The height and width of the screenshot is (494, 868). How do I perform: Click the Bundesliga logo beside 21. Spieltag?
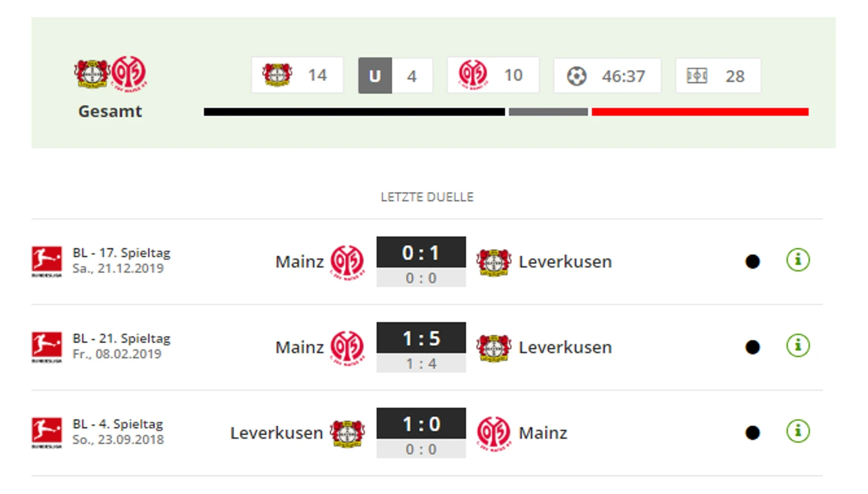[x=47, y=347]
